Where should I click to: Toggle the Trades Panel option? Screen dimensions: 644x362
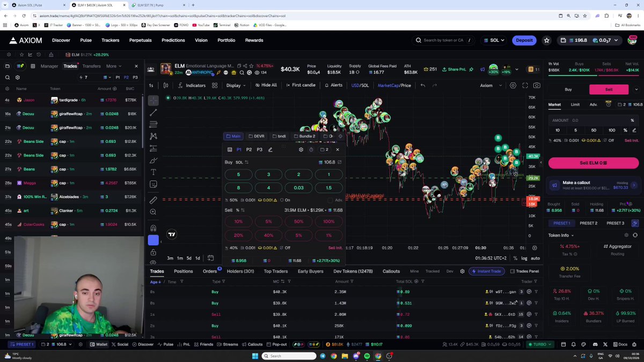point(524,271)
